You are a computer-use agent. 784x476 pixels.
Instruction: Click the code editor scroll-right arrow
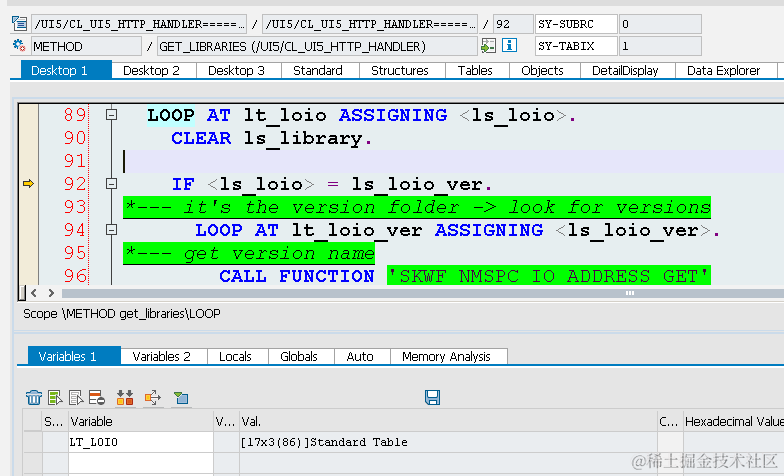pyautogui.click(x=51, y=293)
